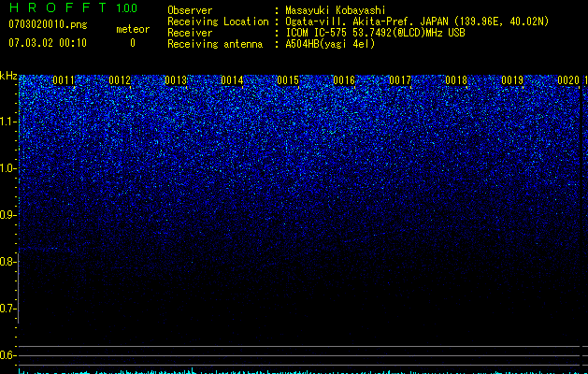Click the meteor count 0
Viewport: 588px width, 374px height.
tap(133, 43)
